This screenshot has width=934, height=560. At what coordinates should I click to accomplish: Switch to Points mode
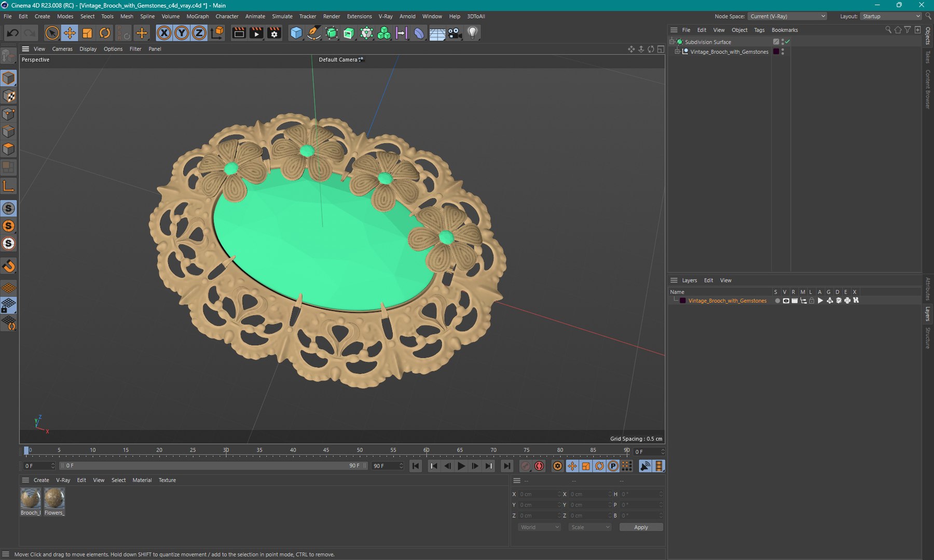coord(9,114)
